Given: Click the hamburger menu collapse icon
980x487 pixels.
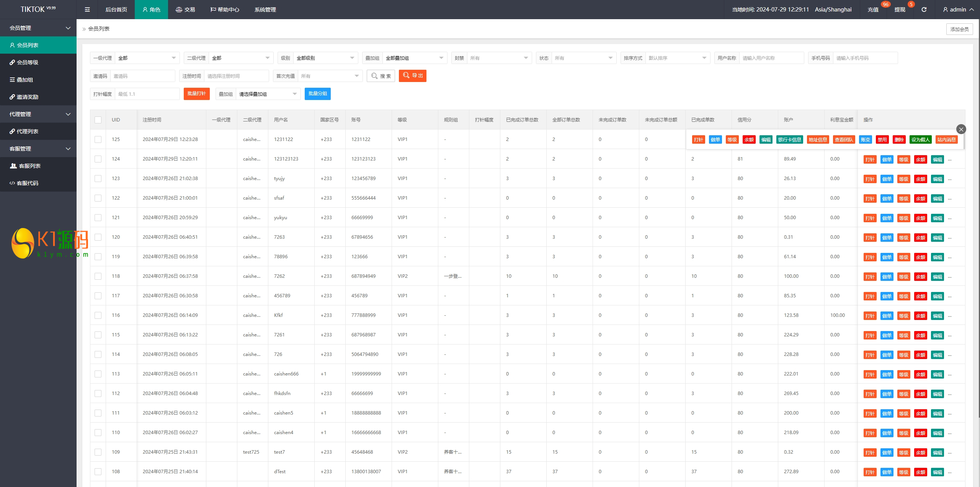Looking at the screenshot, I should click(x=87, y=10).
